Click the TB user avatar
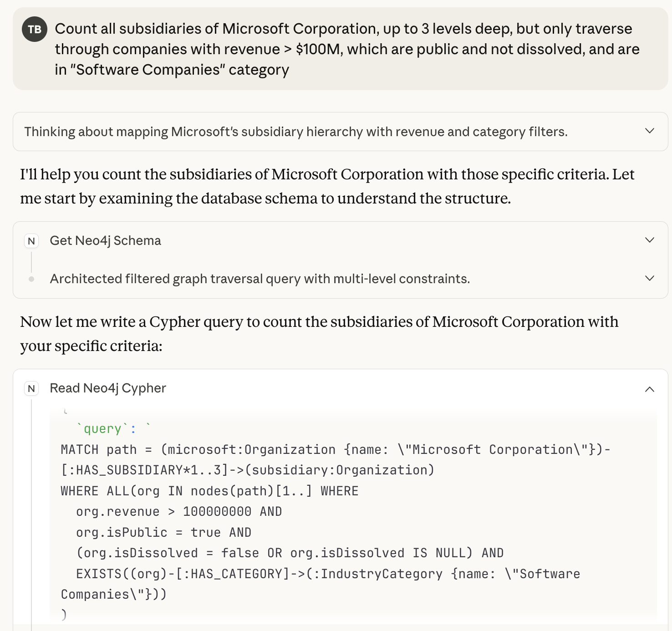Viewport: 672px width, 631px height. [35, 29]
